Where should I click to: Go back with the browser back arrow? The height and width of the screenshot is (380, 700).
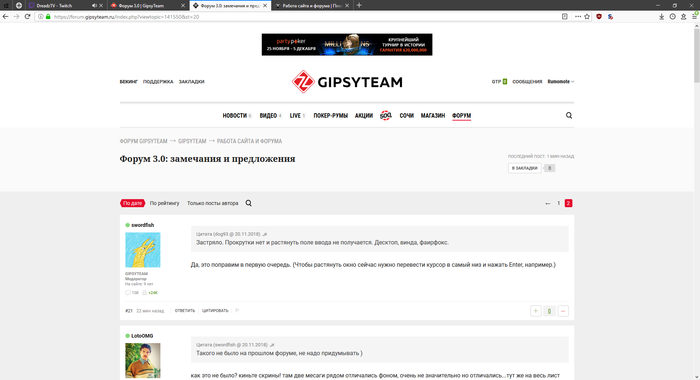point(5,17)
